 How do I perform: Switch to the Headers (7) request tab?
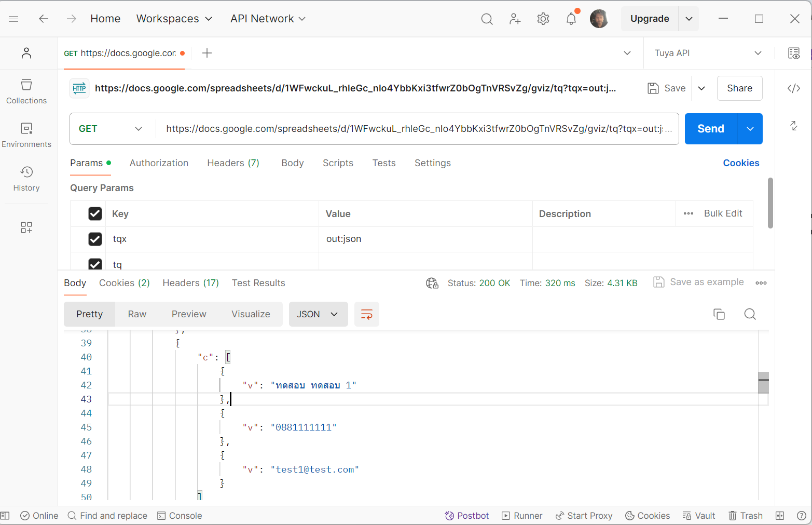[233, 163]
